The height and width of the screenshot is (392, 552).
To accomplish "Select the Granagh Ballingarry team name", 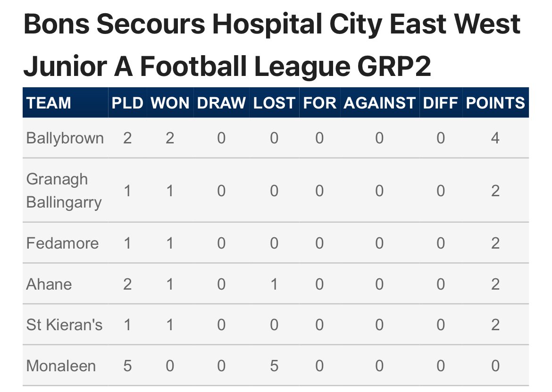I will (x=64, y=191).
